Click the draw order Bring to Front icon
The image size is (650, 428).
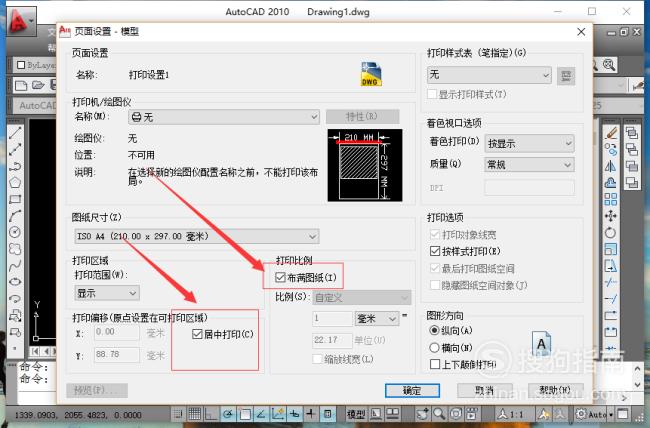point(631,133)
